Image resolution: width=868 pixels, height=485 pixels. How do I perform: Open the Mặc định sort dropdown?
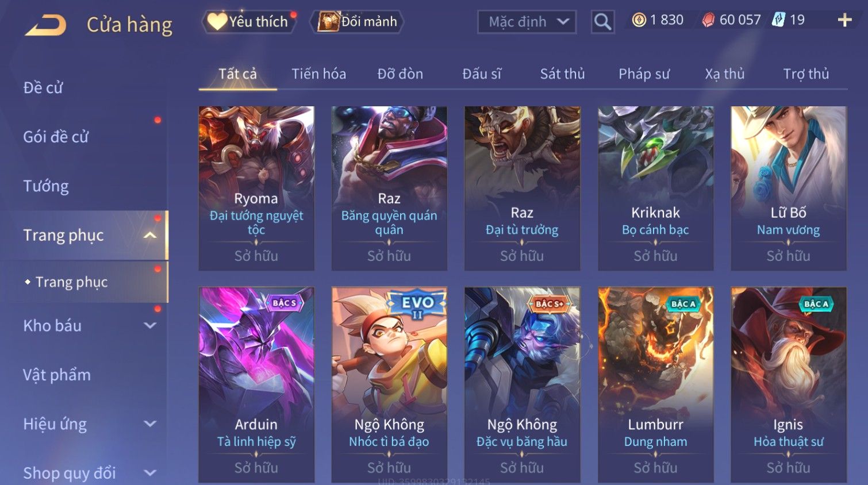point(527,22)
